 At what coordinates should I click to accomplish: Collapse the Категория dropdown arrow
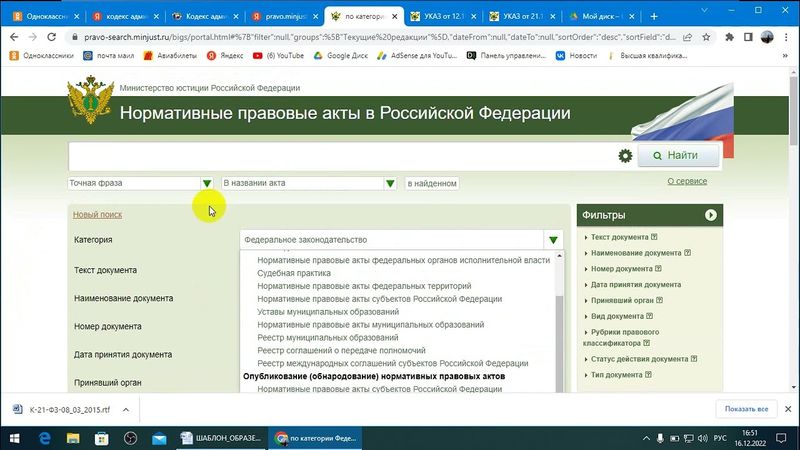pos(553,240)
